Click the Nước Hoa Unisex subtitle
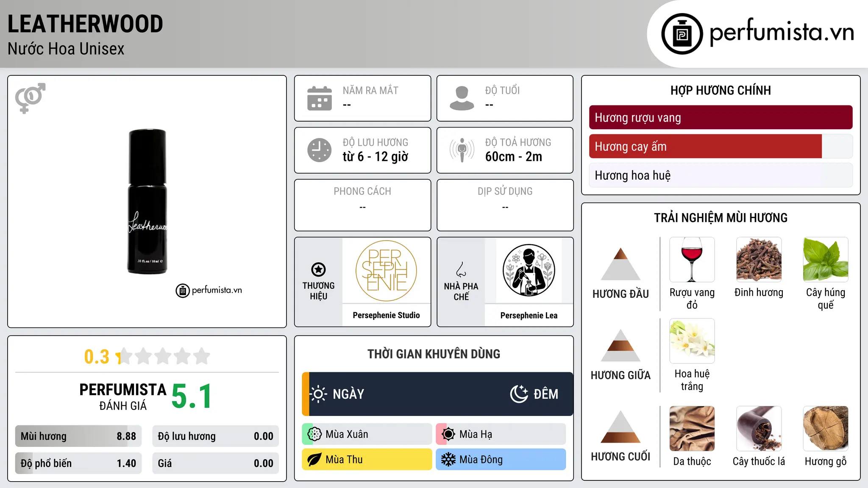The image size is (868, 488). pyautogui.click(x=66, y=49)
